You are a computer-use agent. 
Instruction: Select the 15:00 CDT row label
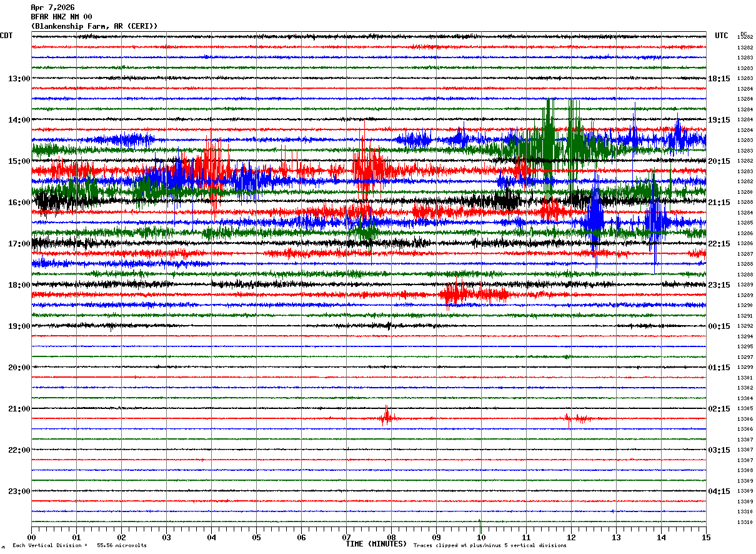[x=19, y=161]
